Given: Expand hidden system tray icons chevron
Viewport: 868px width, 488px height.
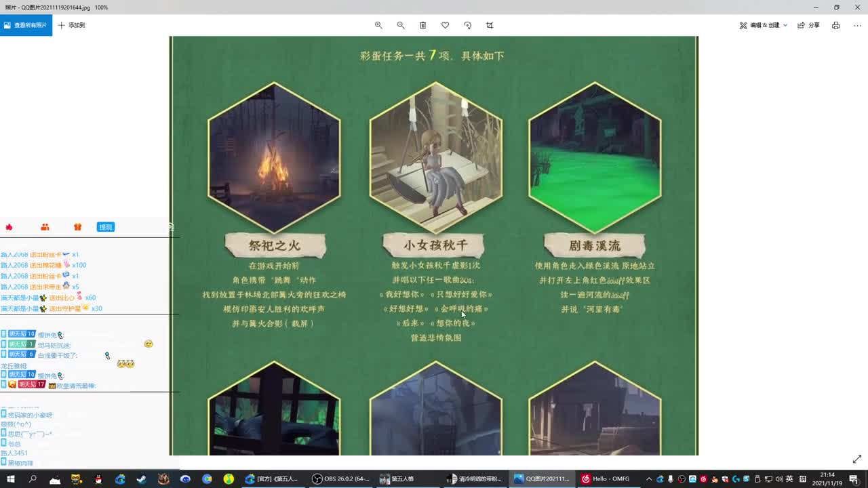Looking at the screenshot, I should (x=649, y=479).
